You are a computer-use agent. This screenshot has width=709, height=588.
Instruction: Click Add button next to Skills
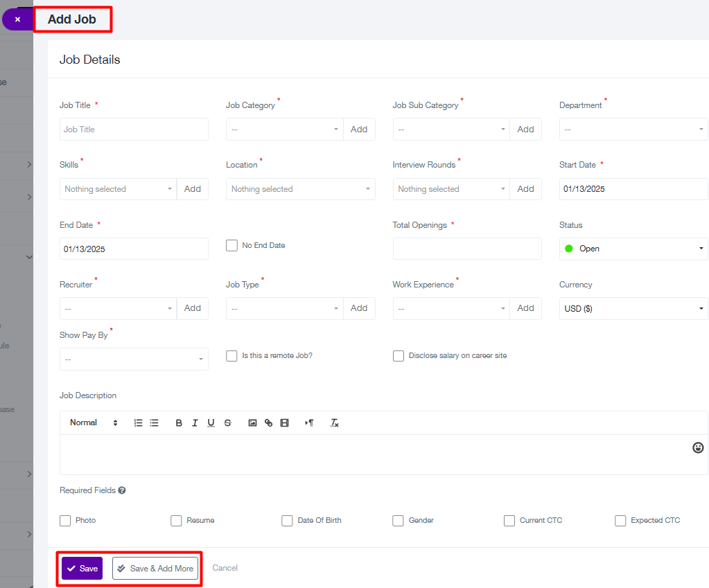(x=193, y=189)
